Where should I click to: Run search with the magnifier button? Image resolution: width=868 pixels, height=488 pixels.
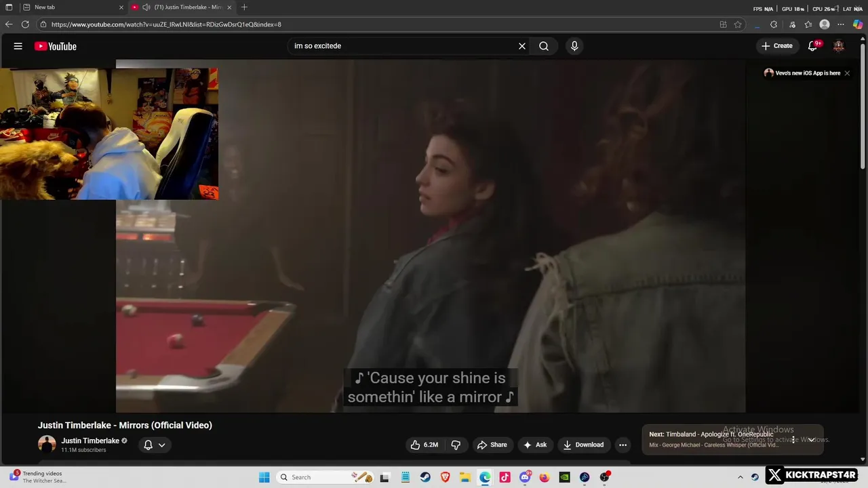click(544, 46)
